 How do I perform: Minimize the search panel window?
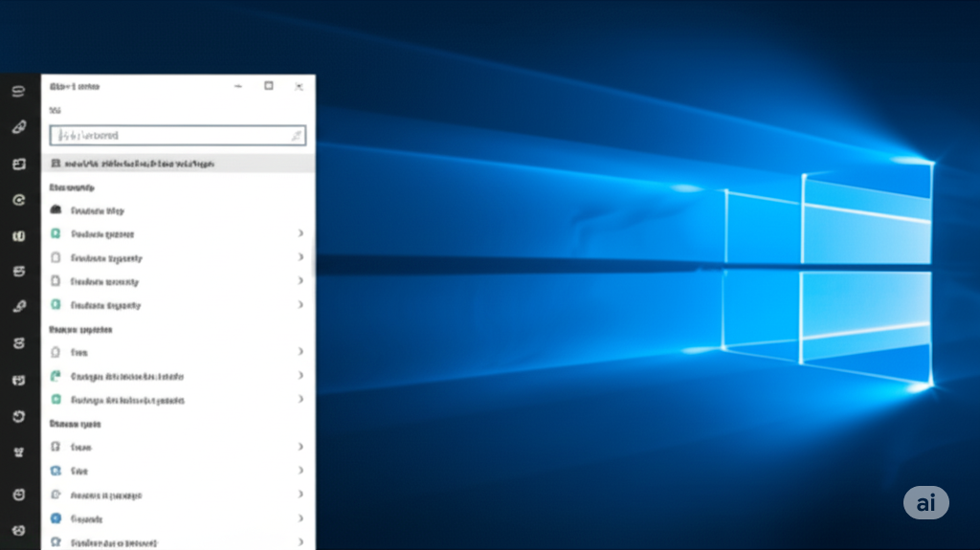point(238,86)
